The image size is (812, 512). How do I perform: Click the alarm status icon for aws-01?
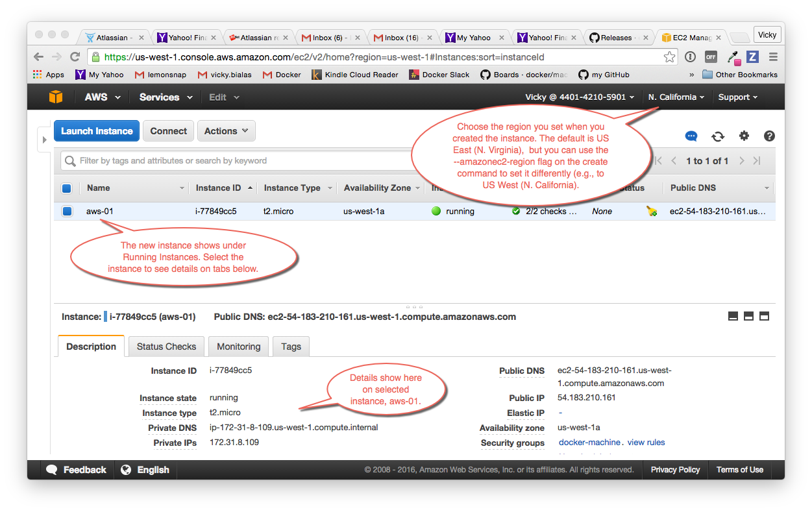click(x=651, y=211)
